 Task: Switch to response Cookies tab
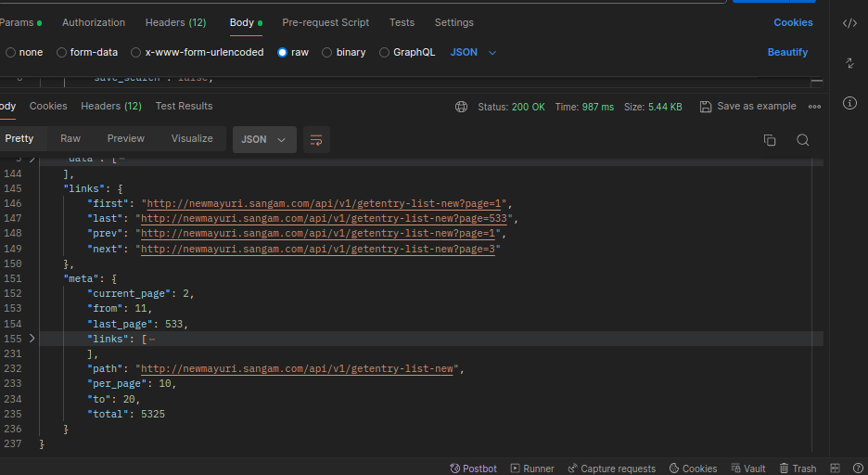48,107
